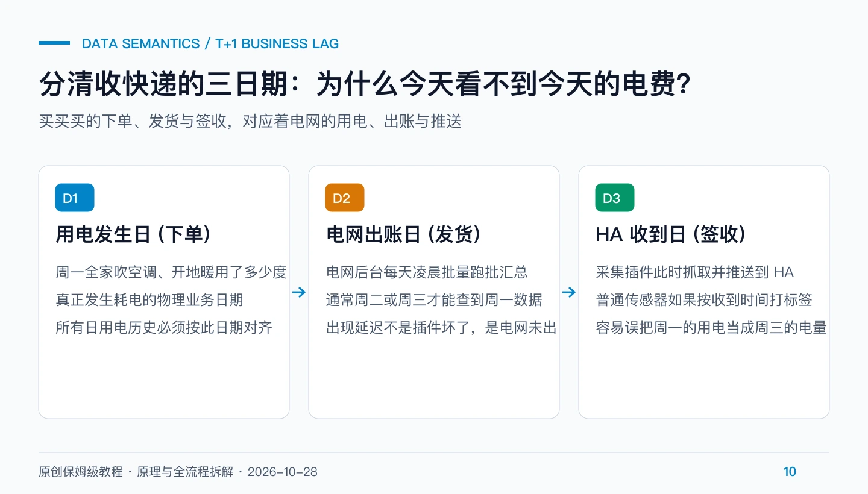Screen dimensions: 868x494
Task: Click the card heading '电网出账日 (发货)'
Action: [404, 234]
